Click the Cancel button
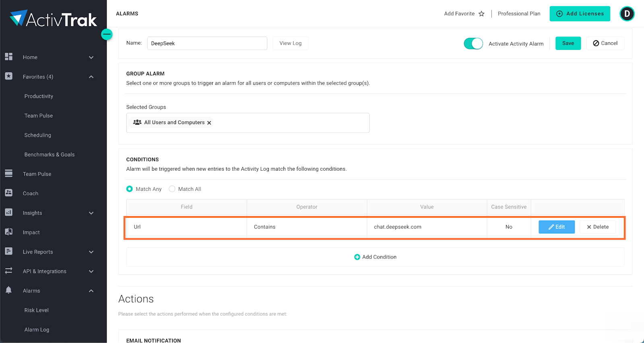 (x=605, y=43)
